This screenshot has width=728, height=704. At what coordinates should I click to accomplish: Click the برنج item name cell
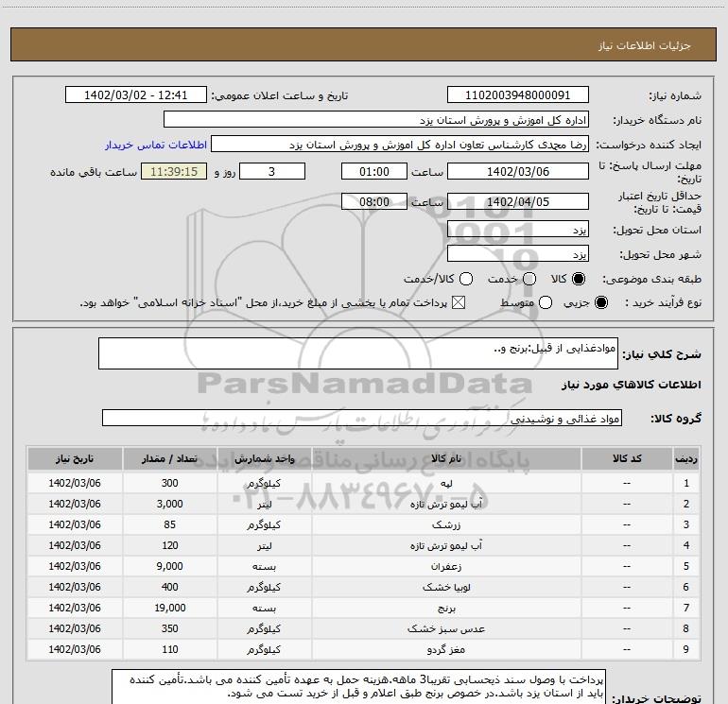click(446, 608)
